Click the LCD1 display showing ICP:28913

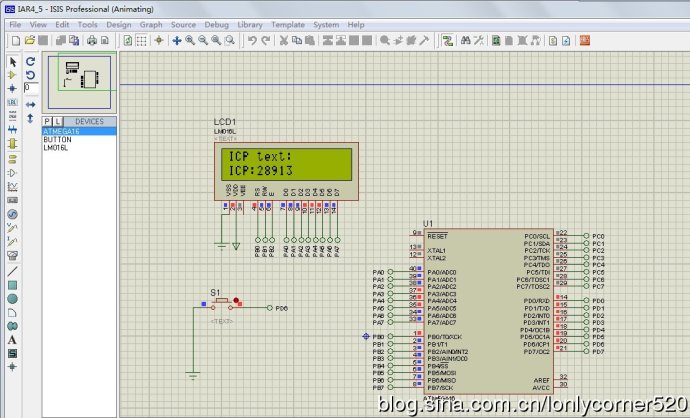286,164
